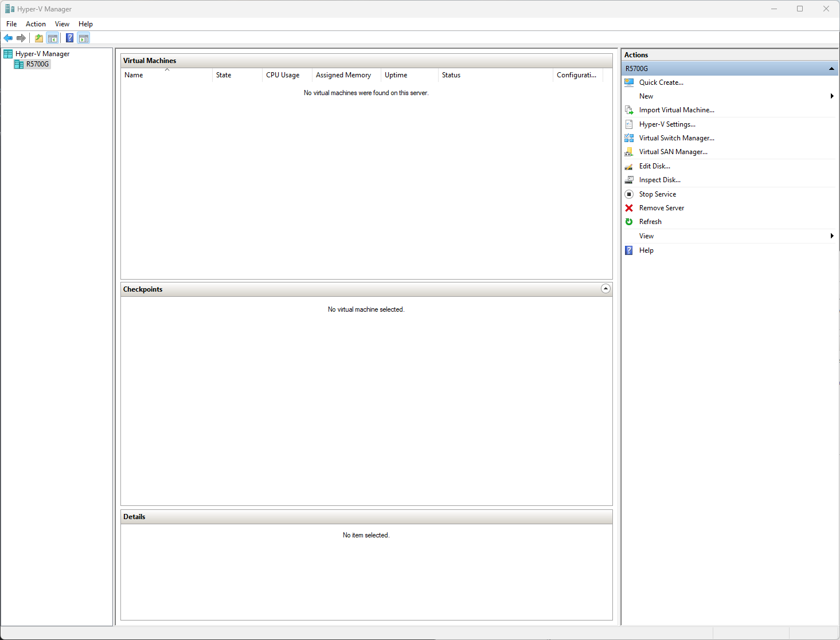840x640 pixels.
Task: Expand the New submenu arrow
Action: click(x=832, y=96)
